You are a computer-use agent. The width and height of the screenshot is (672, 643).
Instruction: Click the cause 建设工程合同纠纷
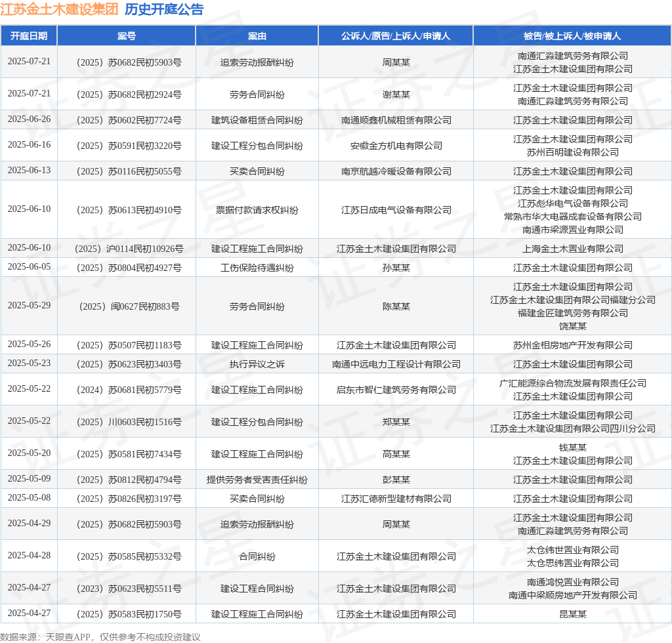[257, 589]
